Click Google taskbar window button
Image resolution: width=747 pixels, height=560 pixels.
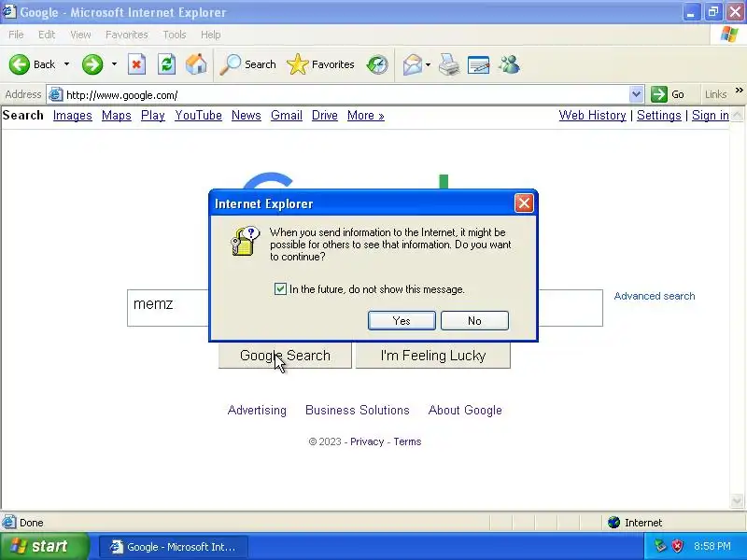[x=174, y=547]
